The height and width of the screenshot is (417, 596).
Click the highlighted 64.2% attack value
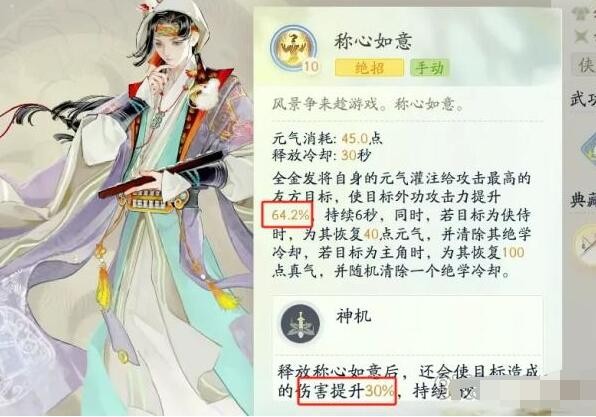point(287,215)
